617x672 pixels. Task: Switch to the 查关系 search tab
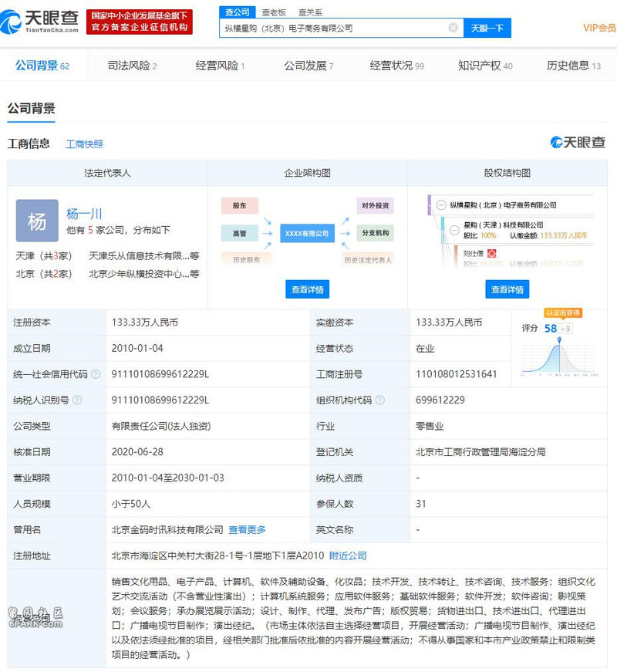click(x=310, y=12)
